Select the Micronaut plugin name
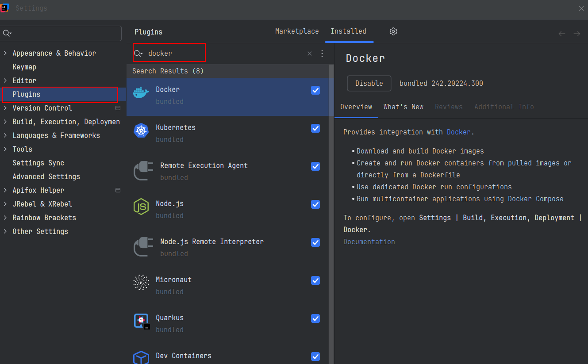Image resolution: width=588 pixels, height=364 pixels. (x=173, y=280)
